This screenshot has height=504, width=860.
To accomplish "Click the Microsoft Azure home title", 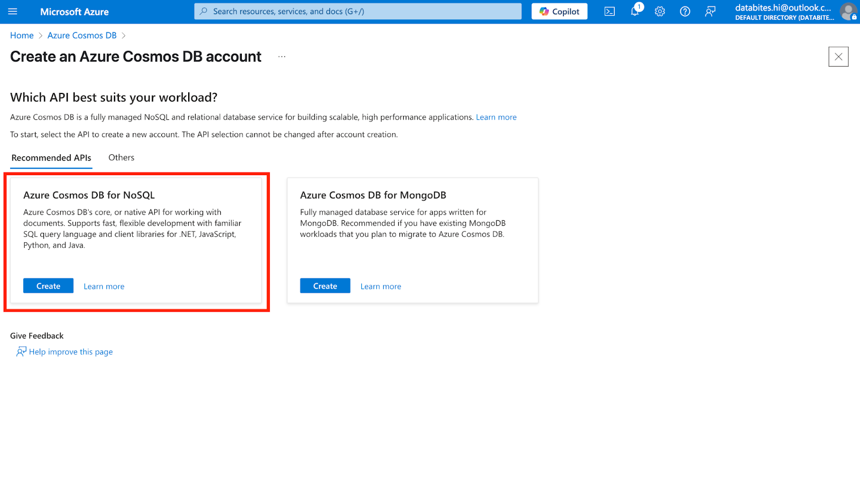I will 74,12.
